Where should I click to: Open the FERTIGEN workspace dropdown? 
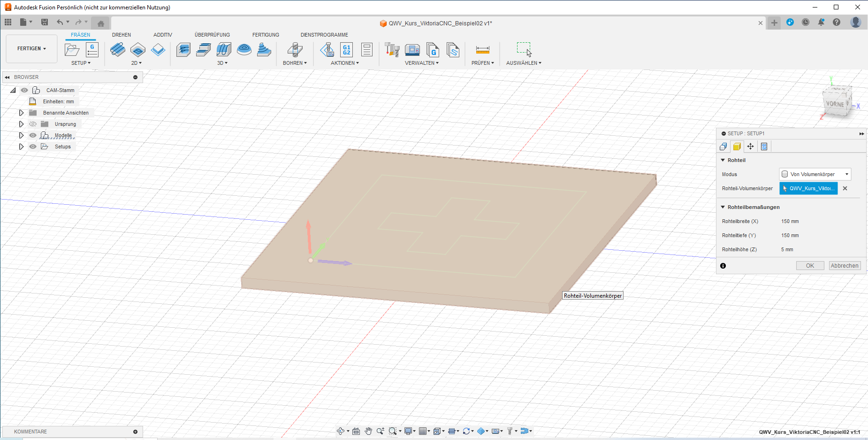pyautogui.click(x=31, y=48)
